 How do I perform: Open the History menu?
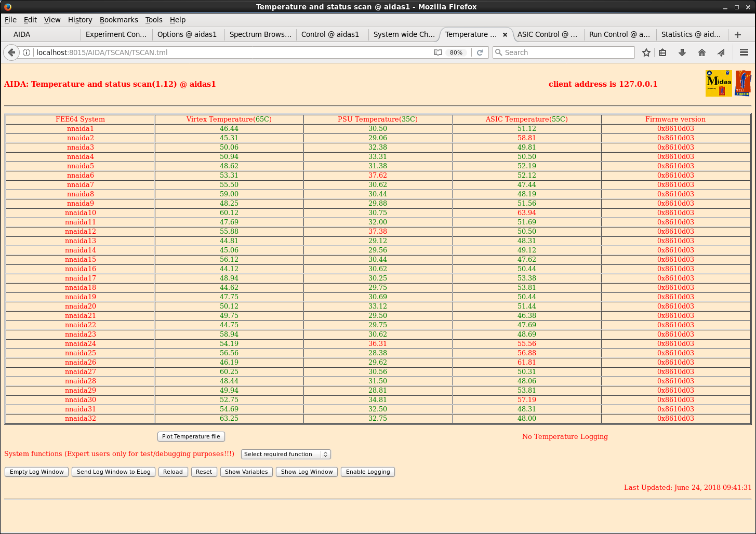(80, 20)
